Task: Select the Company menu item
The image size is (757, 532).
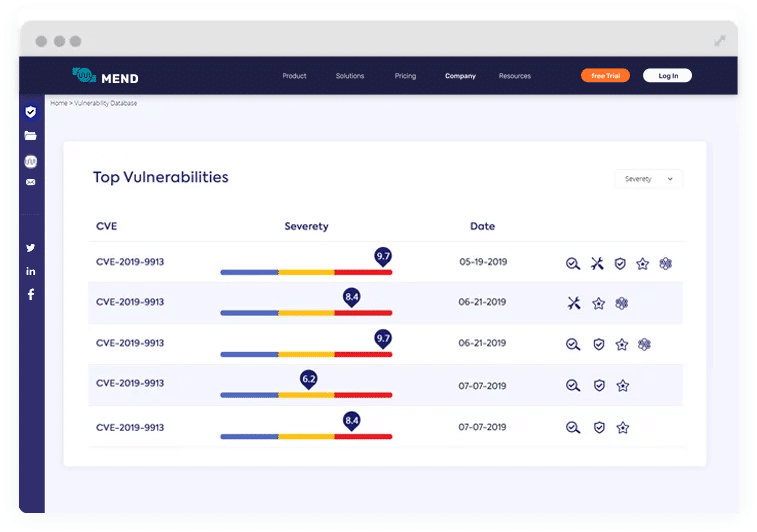Action: click(x=460, y=76)
